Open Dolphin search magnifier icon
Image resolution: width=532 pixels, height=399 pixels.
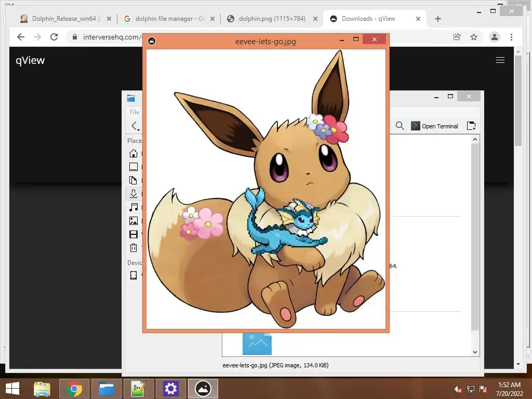(400, 126)
